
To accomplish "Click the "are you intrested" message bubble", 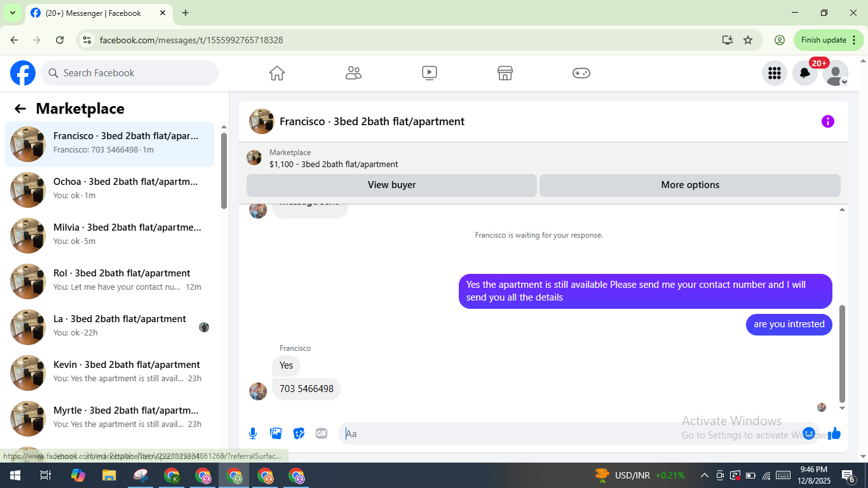I will point(789,324).
